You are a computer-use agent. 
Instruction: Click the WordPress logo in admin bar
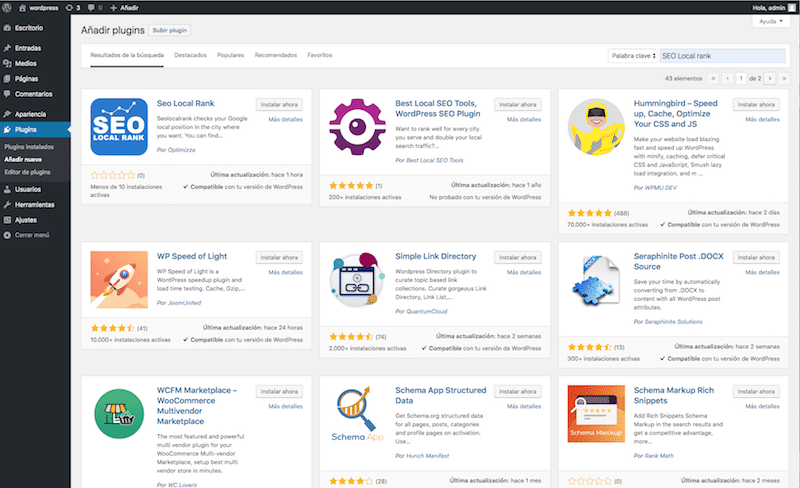click(7, 7)
